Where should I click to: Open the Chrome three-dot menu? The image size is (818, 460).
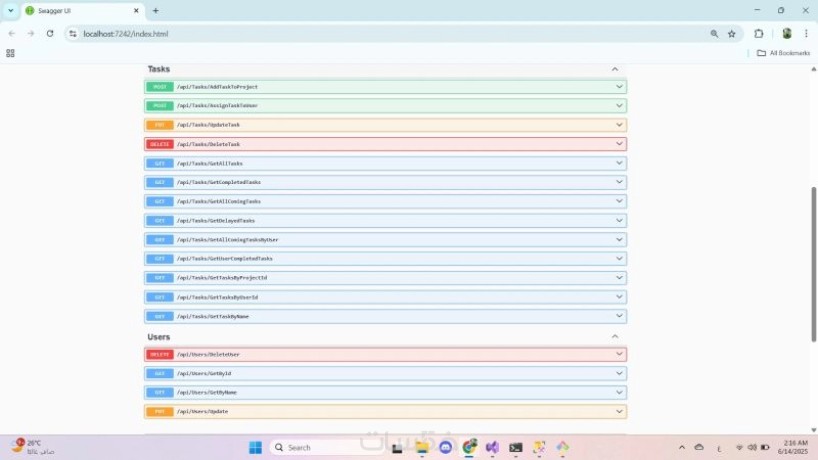pyautogui.click(x=806, y=33)
